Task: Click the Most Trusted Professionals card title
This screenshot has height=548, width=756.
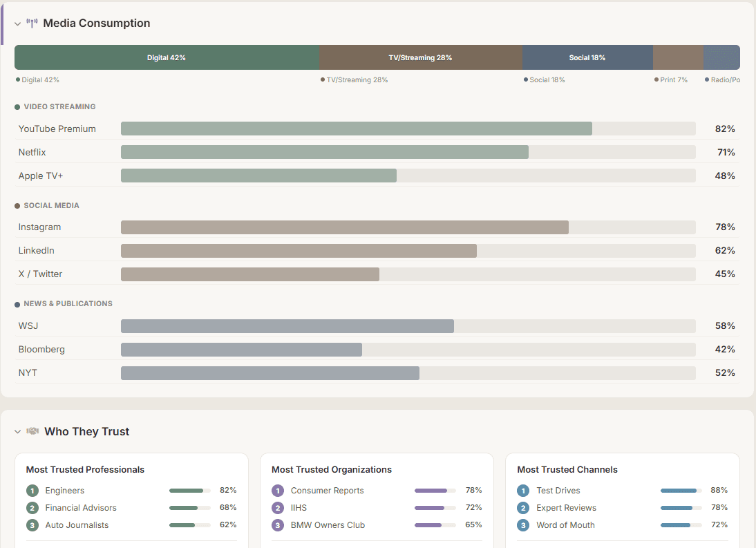Action: point(85,469)
